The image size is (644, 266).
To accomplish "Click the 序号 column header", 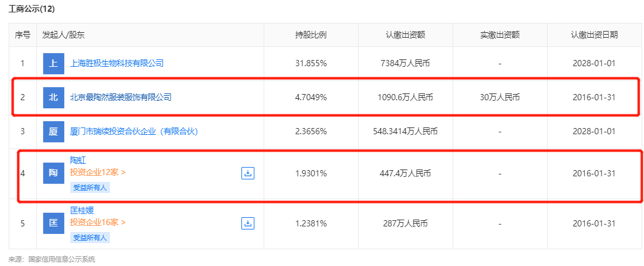I will 23,35.
